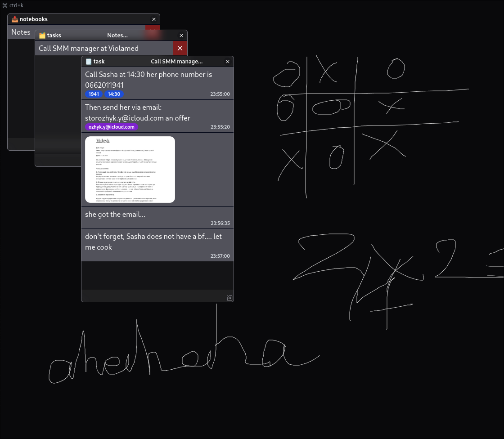Screen dimensions: 504x439
Task: Select the '1941' blue tag
Action: coord(94,94)
